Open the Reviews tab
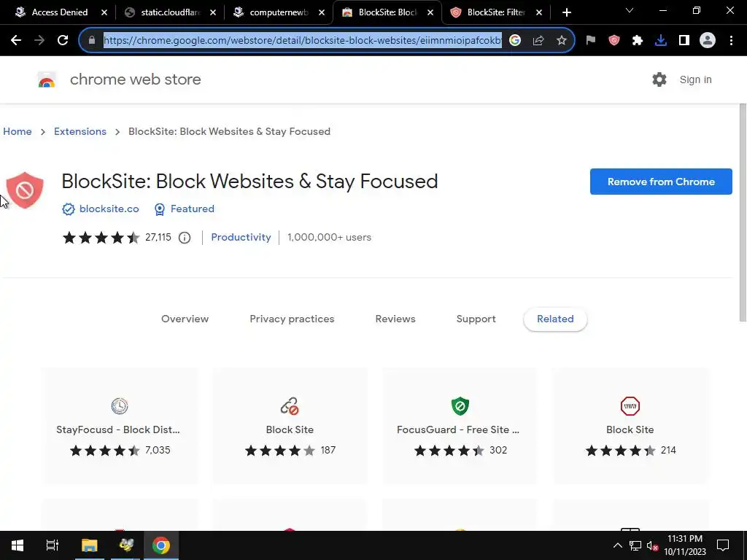Viewport: 747px width, 560px height. [x=395, y=319]
